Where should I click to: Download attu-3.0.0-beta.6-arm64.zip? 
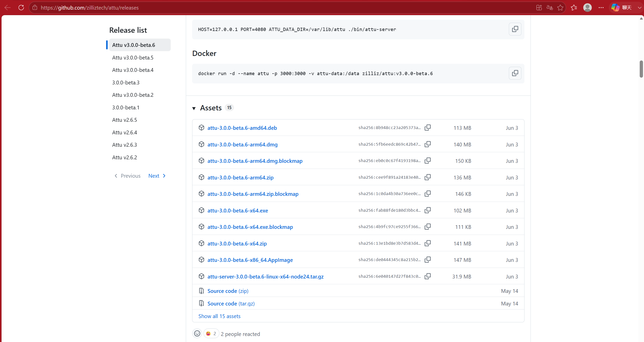[240, 177]
